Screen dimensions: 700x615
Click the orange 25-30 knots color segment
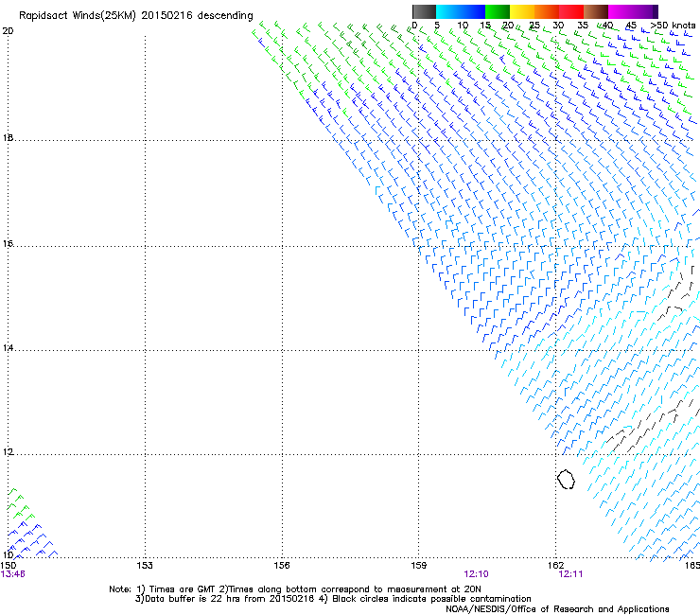[x=547, y=11]
